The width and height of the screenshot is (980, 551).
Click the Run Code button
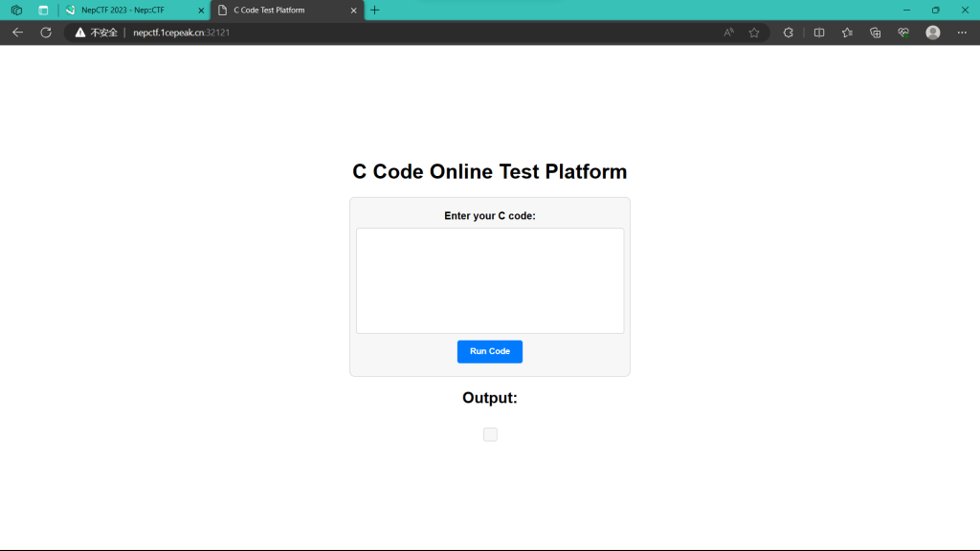pos(489,352)
